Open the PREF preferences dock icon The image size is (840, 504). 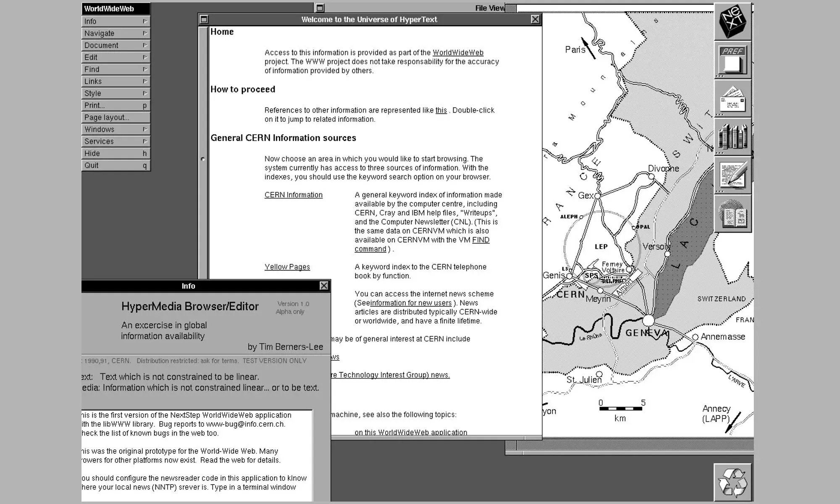click(x=732, y=60)
